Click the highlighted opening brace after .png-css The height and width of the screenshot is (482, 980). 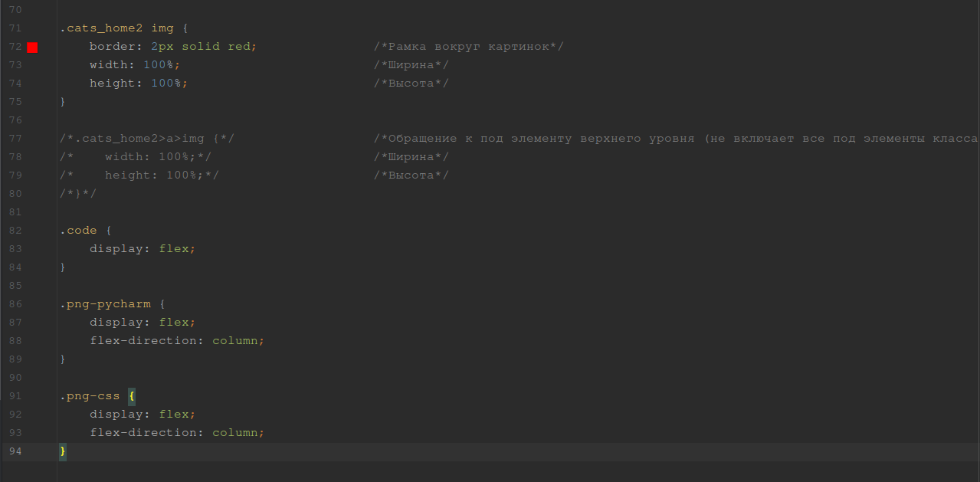132,396
